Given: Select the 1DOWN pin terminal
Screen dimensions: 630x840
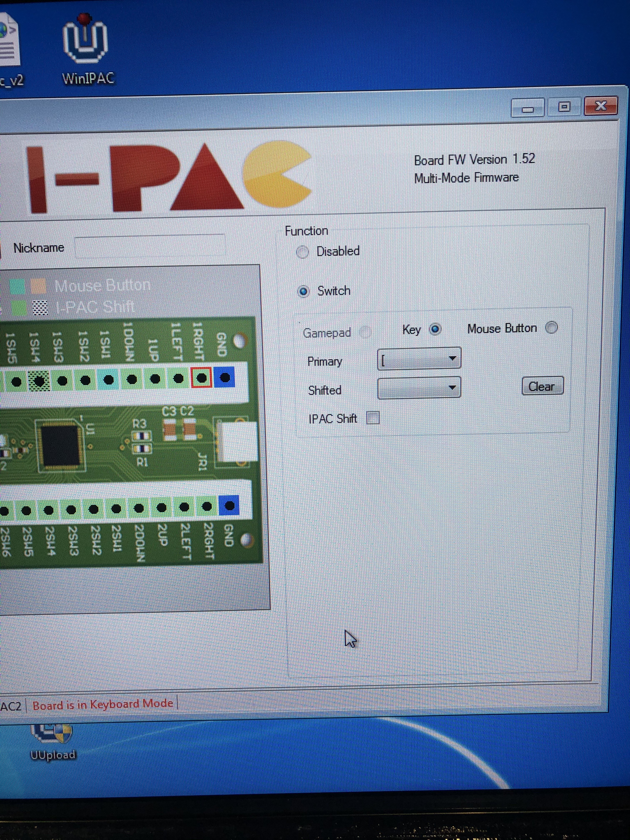Looking at the screenshot, I should 132,379.
